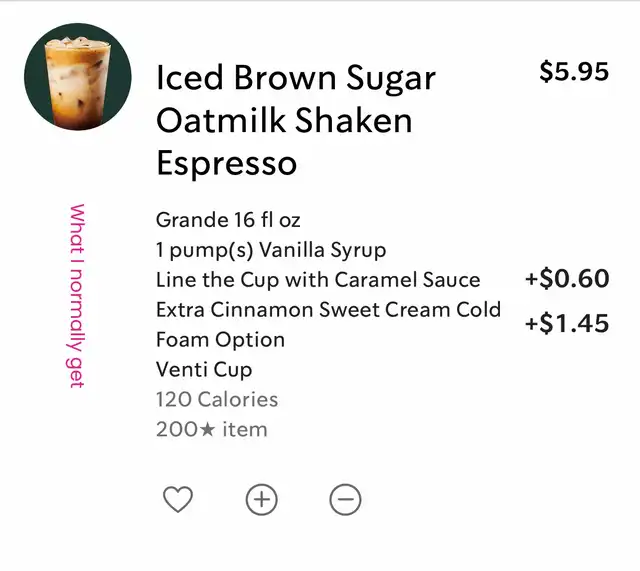Add one more with the plus icon
This screenshot has width=640, height=571.
pyautogui.click(x=261, y=499)
